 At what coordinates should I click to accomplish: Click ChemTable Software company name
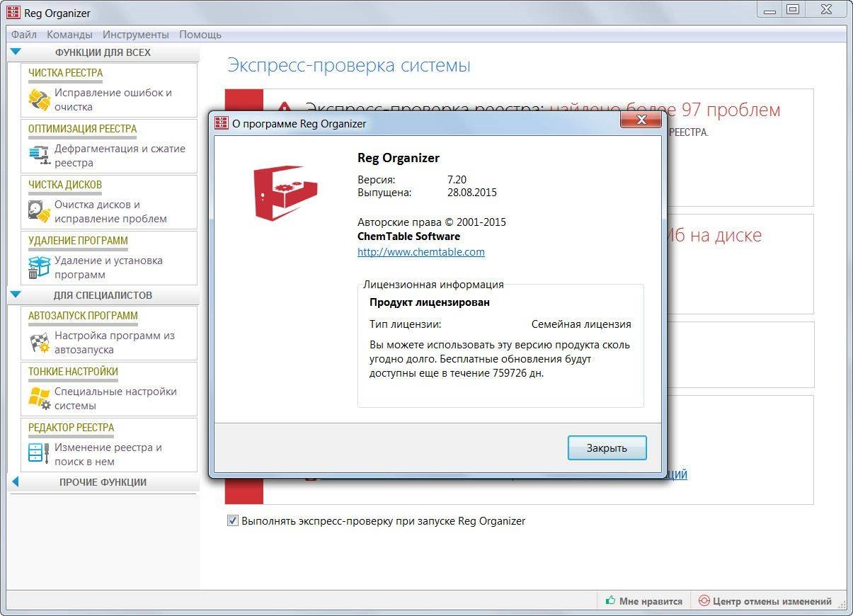(x=409, y=236)
